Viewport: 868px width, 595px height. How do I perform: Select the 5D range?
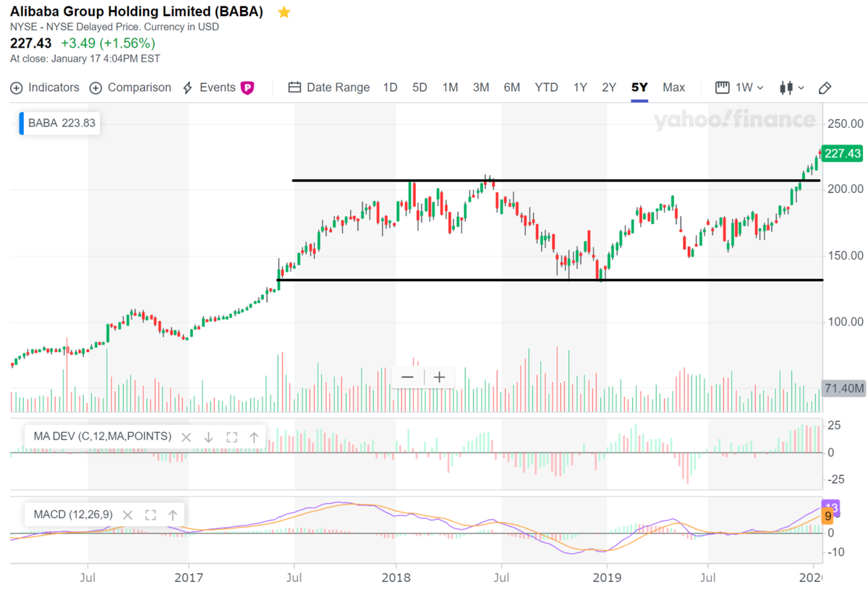pos(420,87)
